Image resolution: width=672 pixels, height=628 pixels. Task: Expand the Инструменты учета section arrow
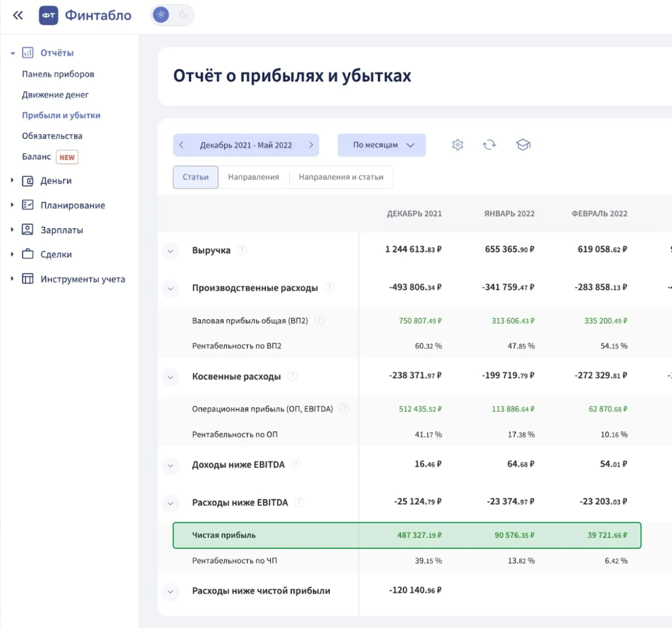click(x=12, y=279)
